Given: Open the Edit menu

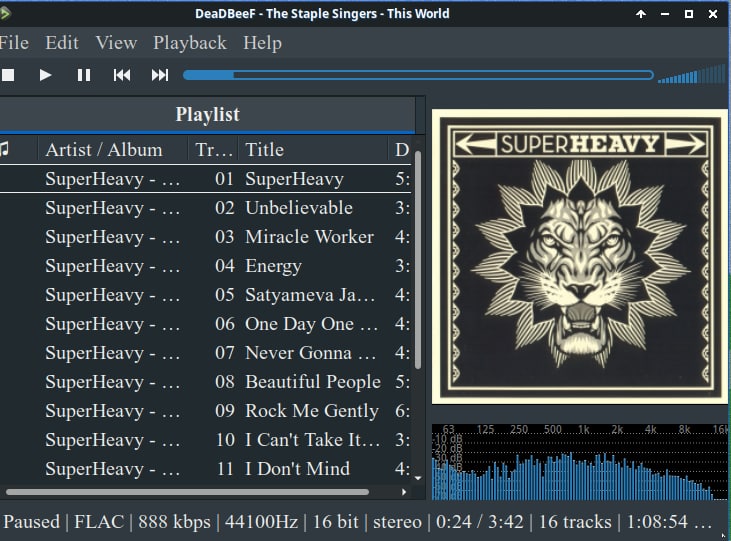Looking at the screenshot, I should [x=62, y=43].
